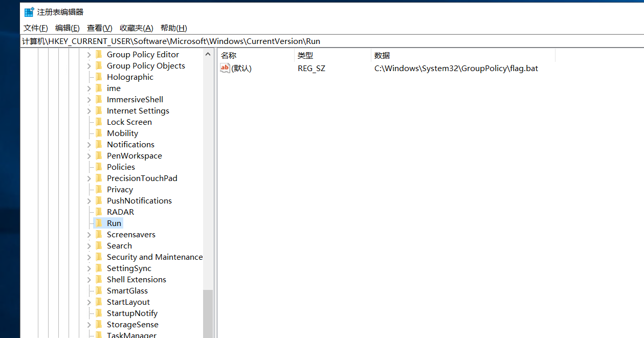Click the Group Policy Objects folder icon
Screen dimensions: 644x338
pos(99,66)
